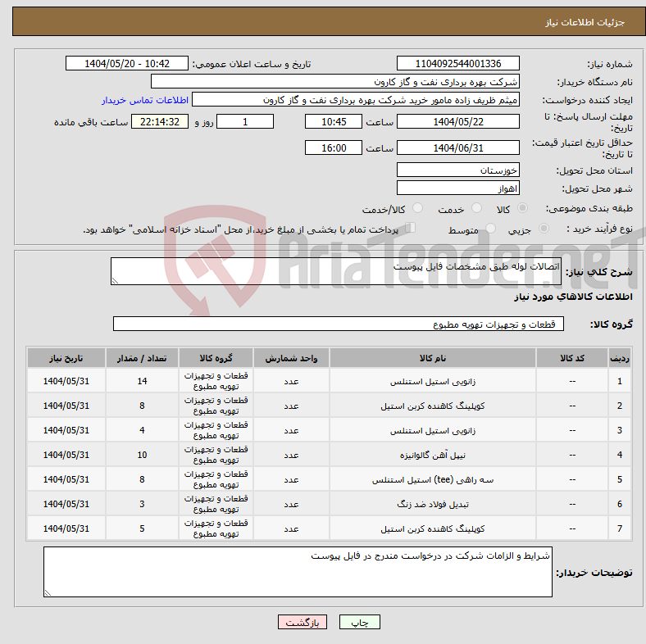Click the price validity date 1404/06/31
The width and height of the screenshot is (646, 644).
(457, 147)
